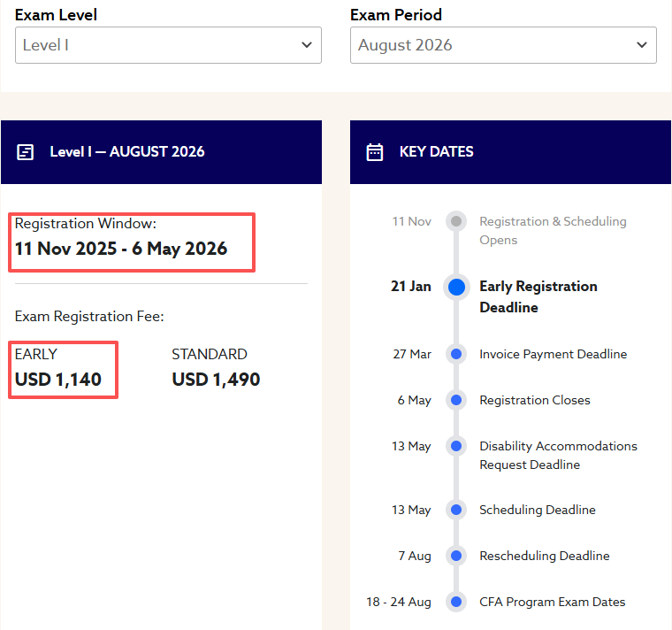Viewport: 672px width, 630px height.
Task: Select the 11 Nov registration opens marker
Action: pos(456,221)
